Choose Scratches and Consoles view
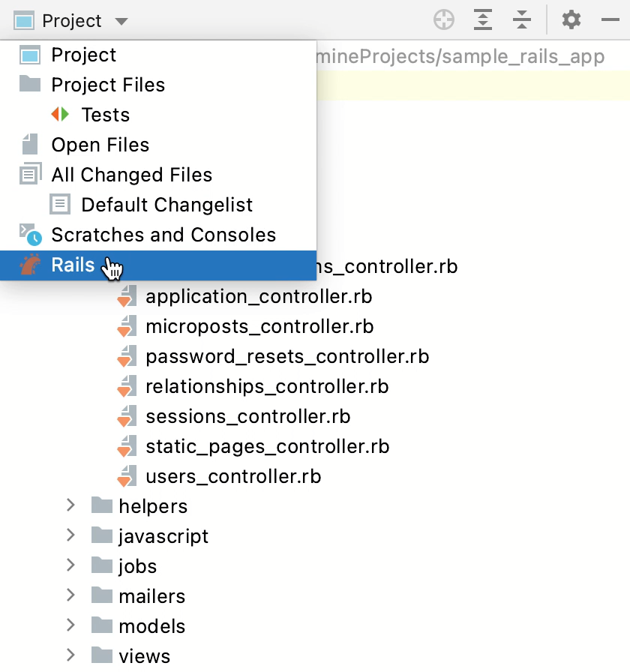This screenshot has width=630, height=672. 163,235
